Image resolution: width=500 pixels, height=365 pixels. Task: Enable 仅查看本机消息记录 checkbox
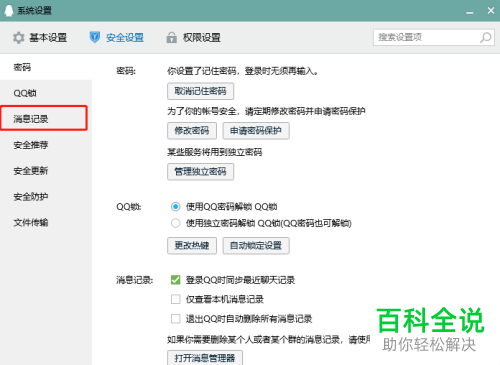click(175, 299)
